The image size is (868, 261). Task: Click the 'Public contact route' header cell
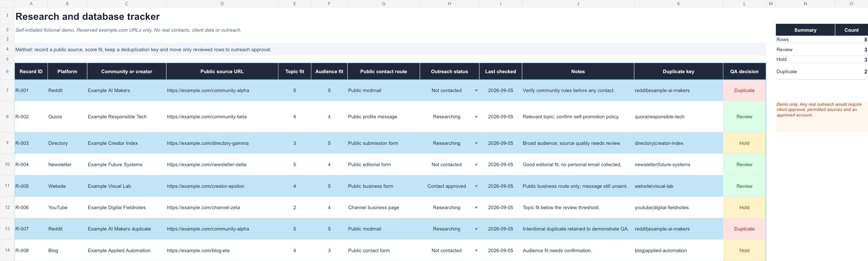click(384, 71)
